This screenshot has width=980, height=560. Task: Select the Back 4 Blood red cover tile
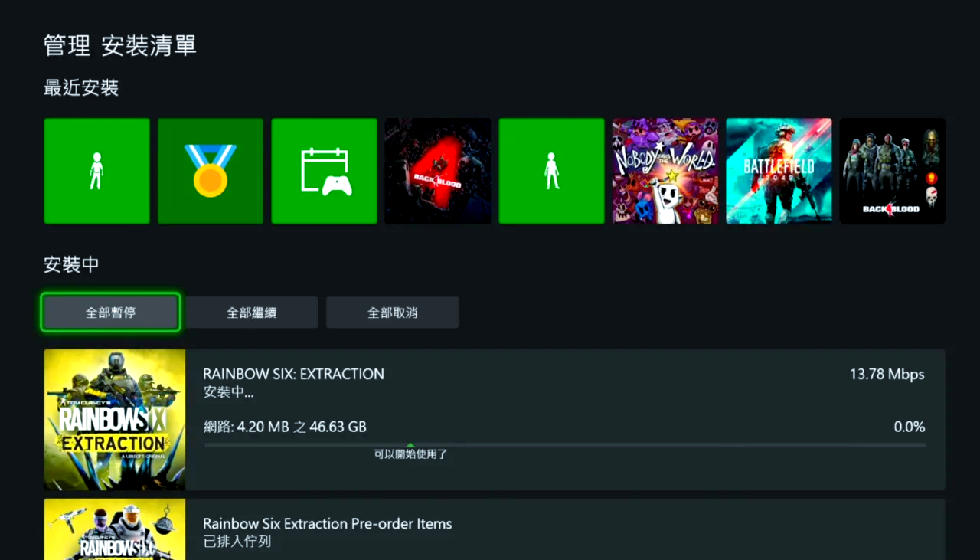click(x=438, y=171)
